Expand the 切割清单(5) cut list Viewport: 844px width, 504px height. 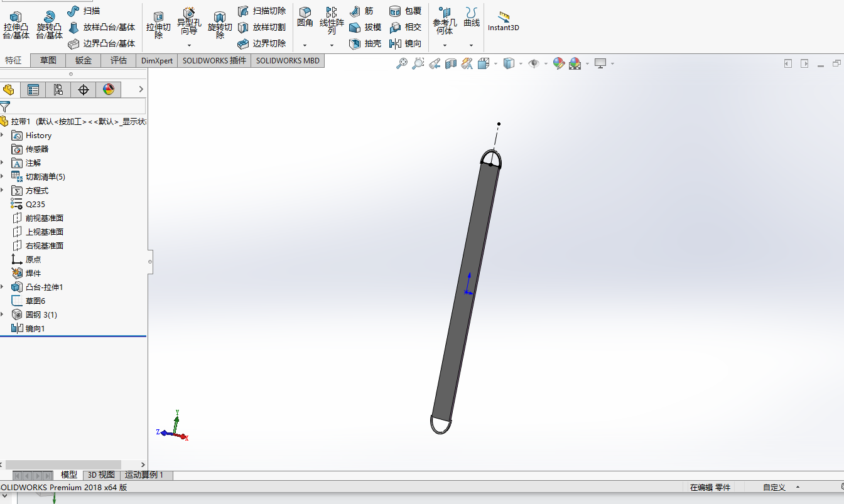tap(3, 176)
